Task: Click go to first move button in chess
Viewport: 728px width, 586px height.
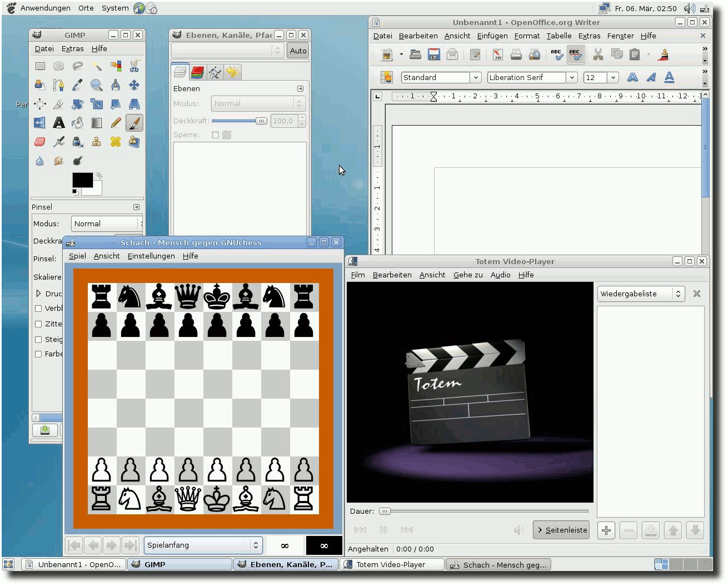Action: [74, 545]
